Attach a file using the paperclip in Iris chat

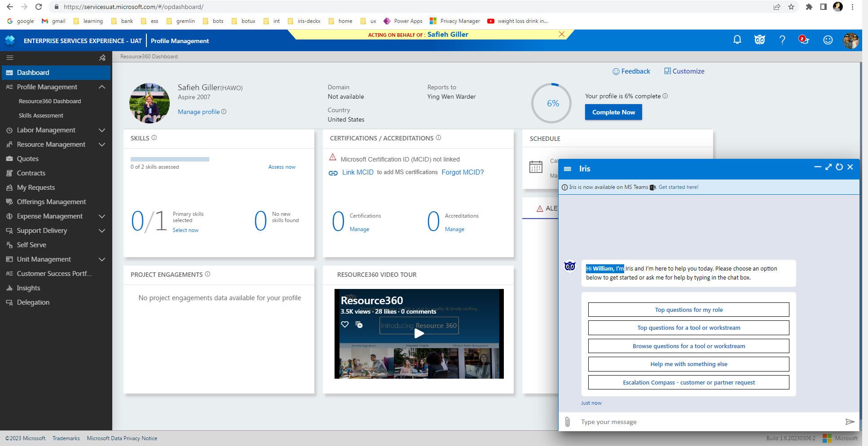[567, 422]
